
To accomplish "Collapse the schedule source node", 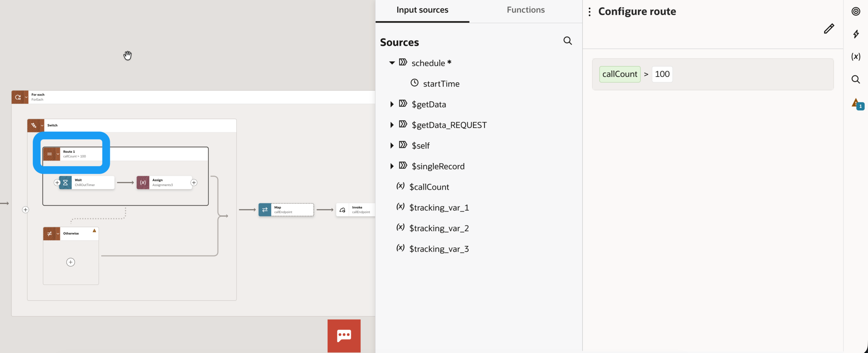I will [x=392, y=63].
